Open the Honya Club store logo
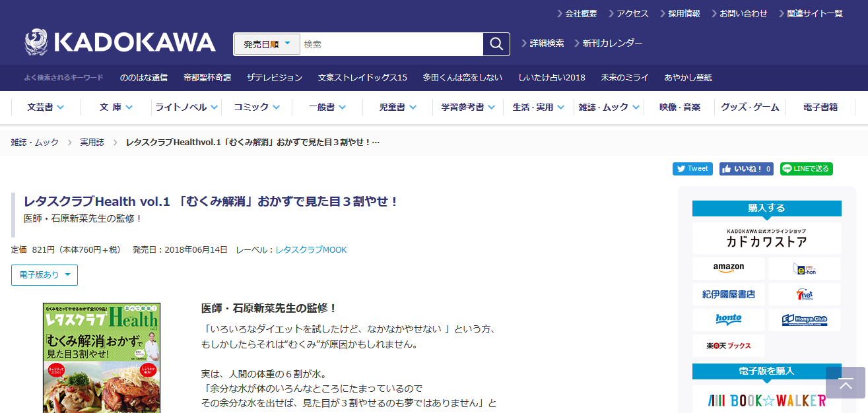The width and height of the screenshot is (868, 413). [x=805, y=320]
